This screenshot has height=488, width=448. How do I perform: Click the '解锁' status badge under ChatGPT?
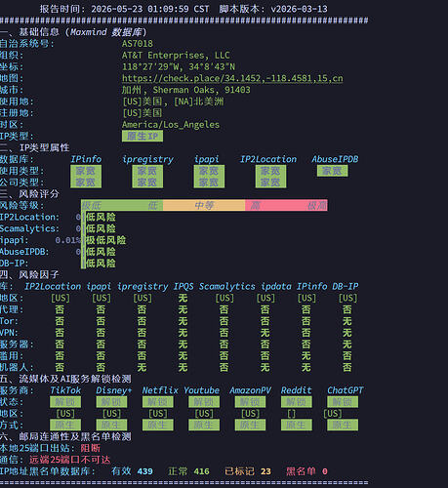(x=343, y=402)
